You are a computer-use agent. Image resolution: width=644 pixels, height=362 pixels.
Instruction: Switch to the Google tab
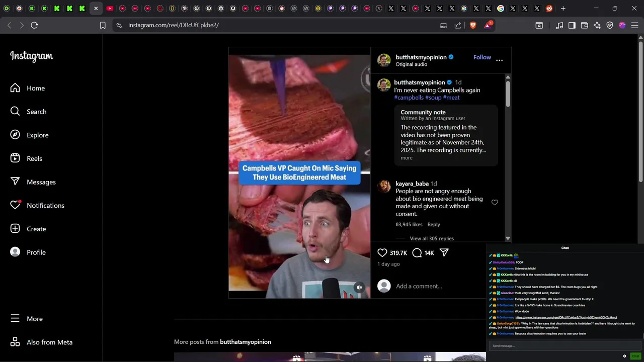tap(501, 9)
